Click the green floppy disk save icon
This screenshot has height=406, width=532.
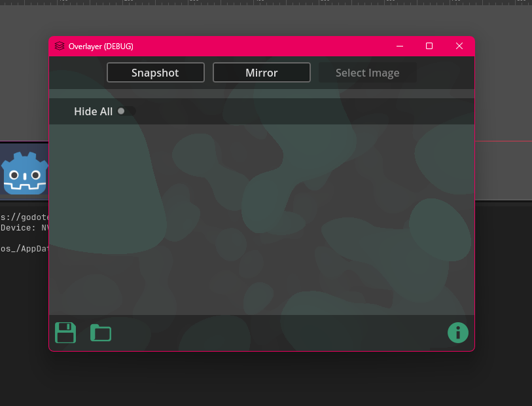pyautogui.click(x=65, y=333)
